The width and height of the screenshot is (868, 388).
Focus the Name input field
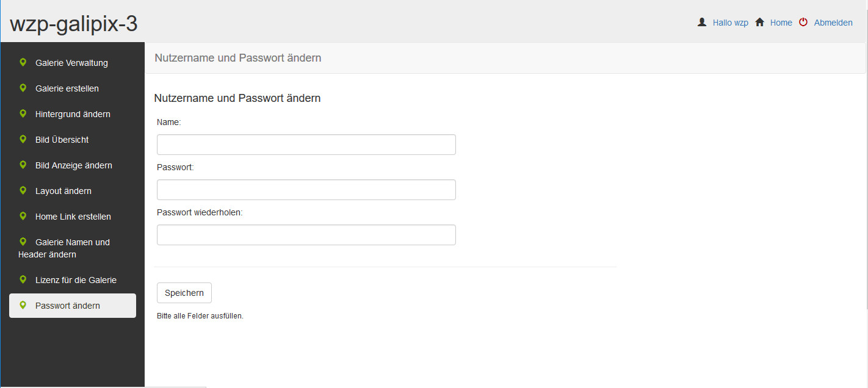pyautogui.click(x=306, y=145)
